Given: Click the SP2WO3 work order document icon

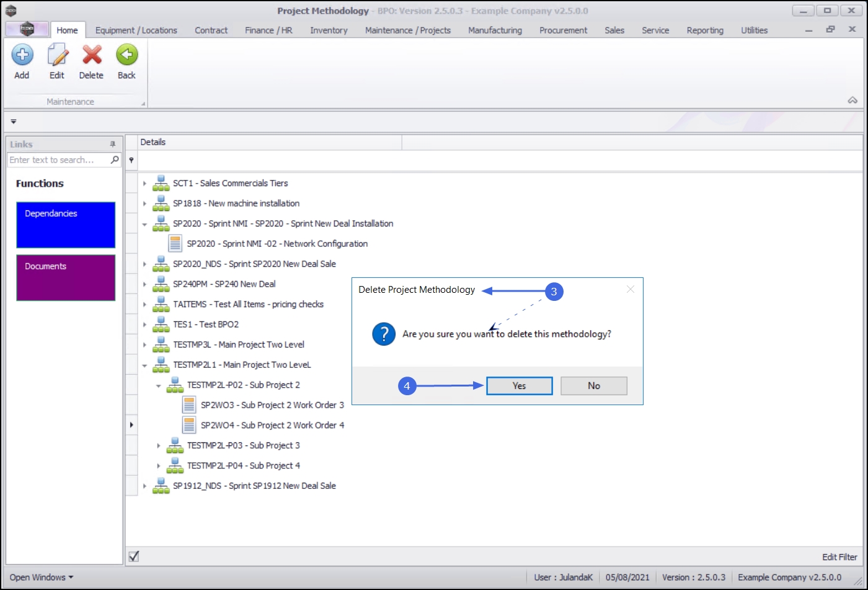Looking at the screenshot, I should click(x=189, y=405).
